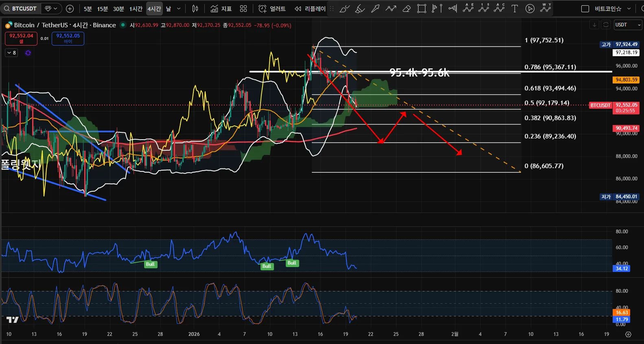Click the plus icon to add a symbol

tap(70, 9)
